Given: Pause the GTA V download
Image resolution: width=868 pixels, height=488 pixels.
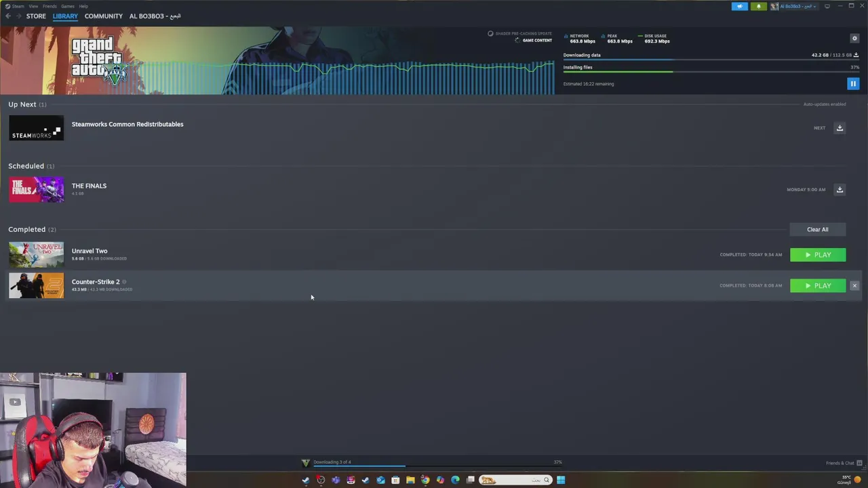Looking at the screenshot, I should [x=853, y=83].
